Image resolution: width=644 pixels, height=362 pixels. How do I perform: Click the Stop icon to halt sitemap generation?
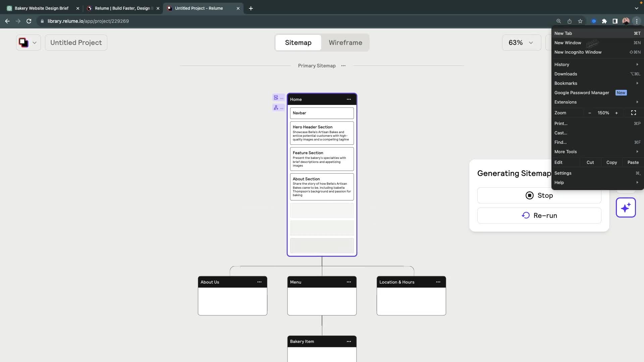[530, 195]
